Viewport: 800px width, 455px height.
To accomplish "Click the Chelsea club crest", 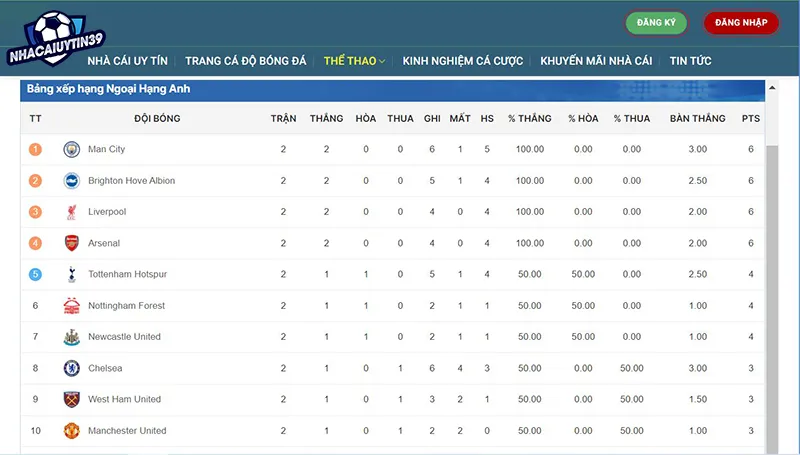I will point(71,368).
